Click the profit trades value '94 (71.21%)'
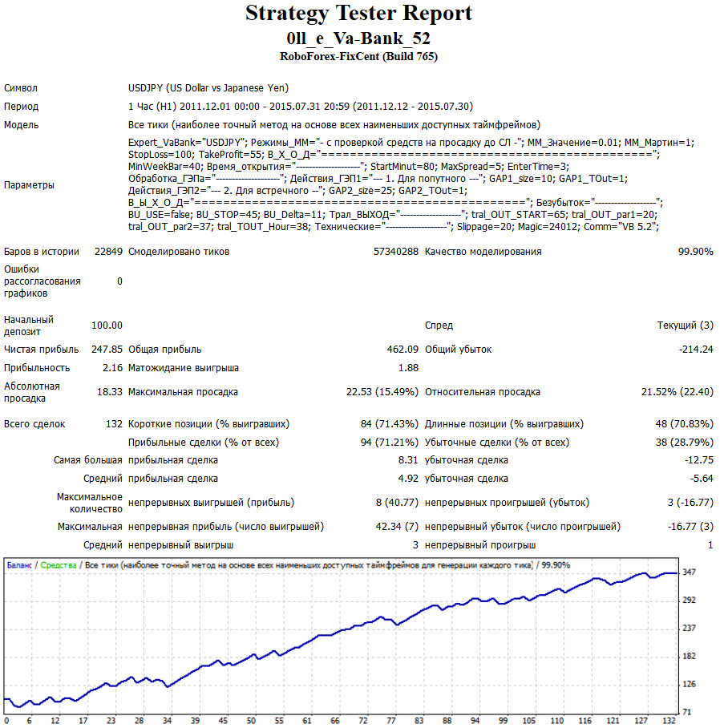Screen dimensions: 720x728 pos(390,443)
